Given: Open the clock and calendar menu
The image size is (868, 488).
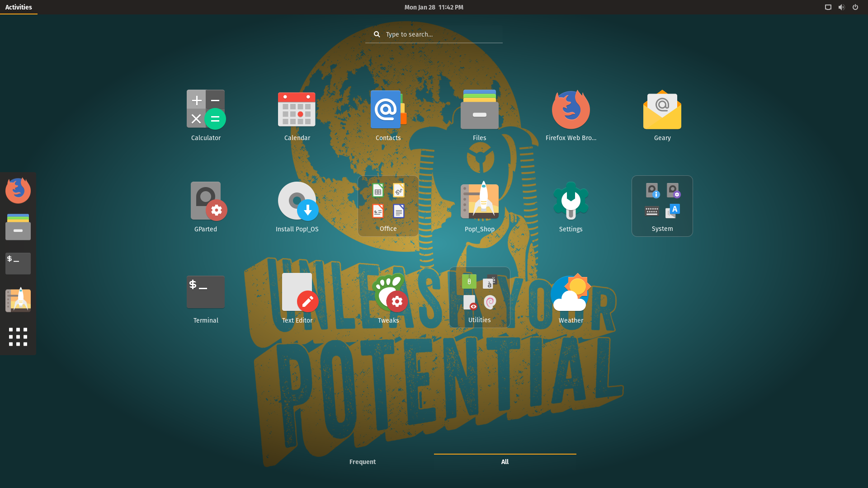Looking at the screenshot, I should (x=434, y=7).
